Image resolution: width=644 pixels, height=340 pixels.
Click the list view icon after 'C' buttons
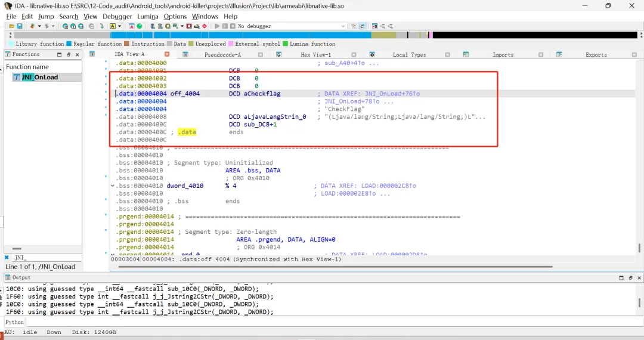coord(374,26)
